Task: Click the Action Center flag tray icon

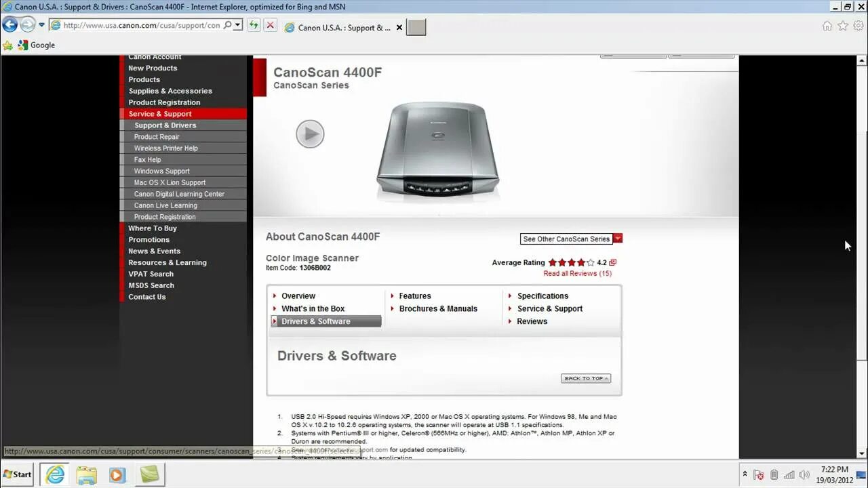Action: point(759,475)
